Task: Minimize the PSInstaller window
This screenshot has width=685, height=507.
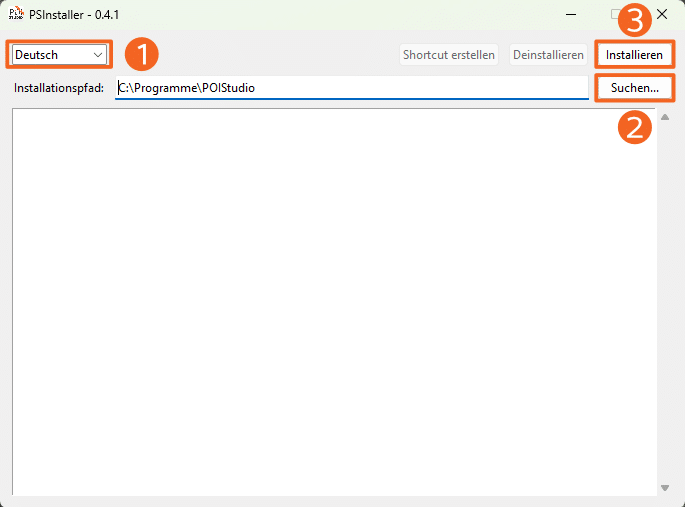Action: (x=571, y=15)
